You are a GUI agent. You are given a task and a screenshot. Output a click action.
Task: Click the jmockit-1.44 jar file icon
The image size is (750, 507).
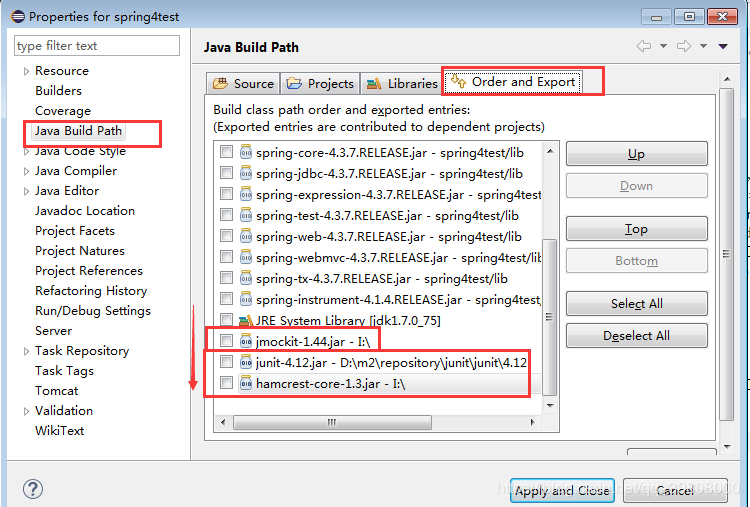pyautogui.click(x=245, y=342)
